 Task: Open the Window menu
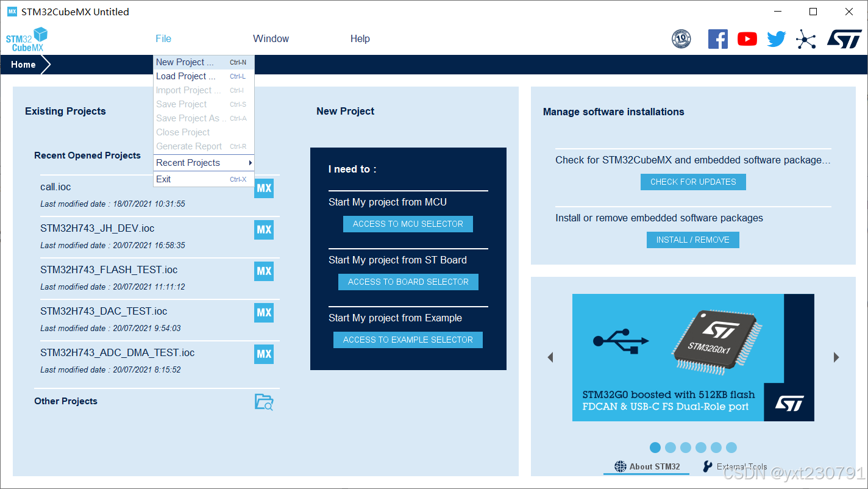click(x=271, y=38)
